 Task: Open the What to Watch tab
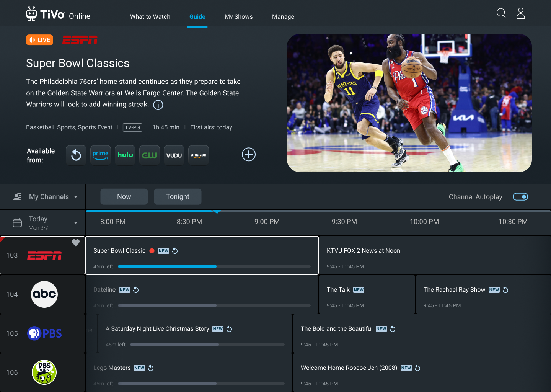[x=150, y=17]
